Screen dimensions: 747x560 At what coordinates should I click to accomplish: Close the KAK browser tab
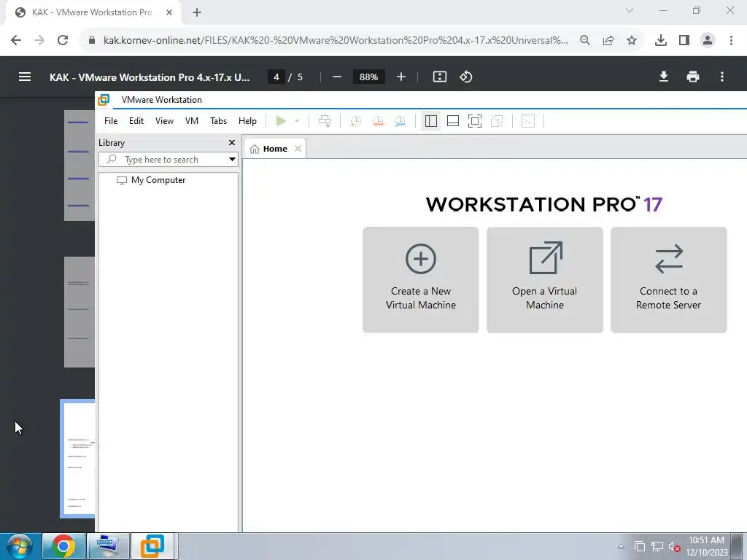[x=169, y=12]
